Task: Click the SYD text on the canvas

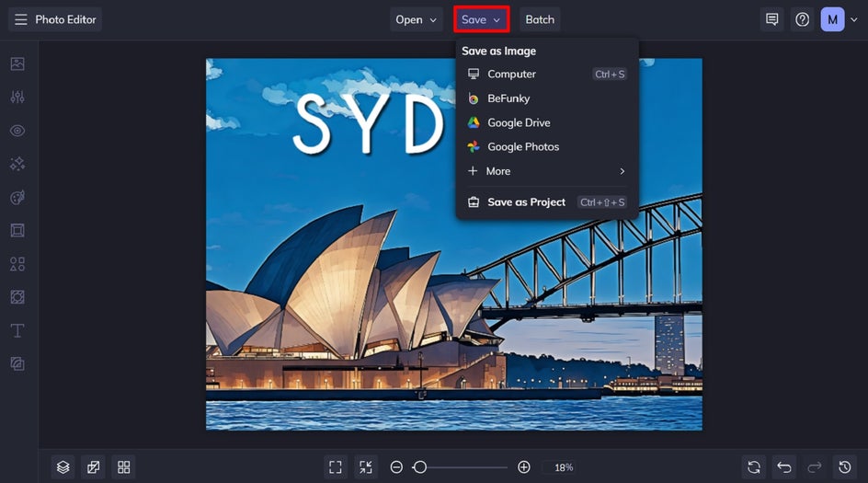Action: pos(369,123)
